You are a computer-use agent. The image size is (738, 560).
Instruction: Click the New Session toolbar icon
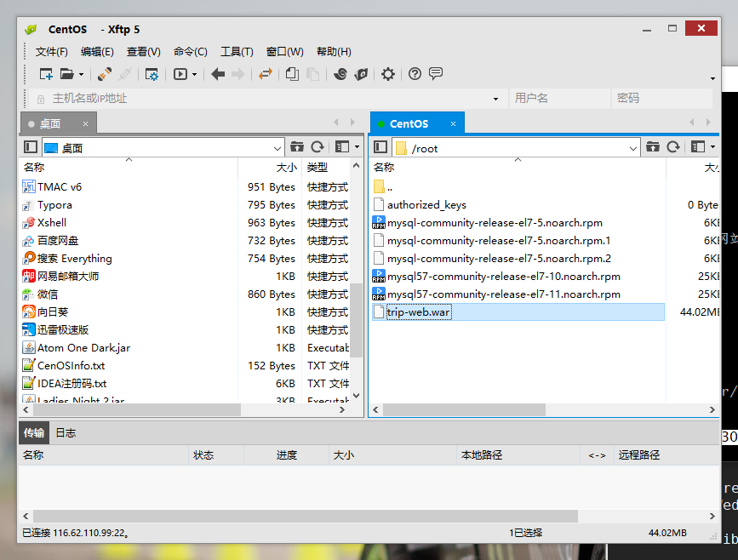46,74
